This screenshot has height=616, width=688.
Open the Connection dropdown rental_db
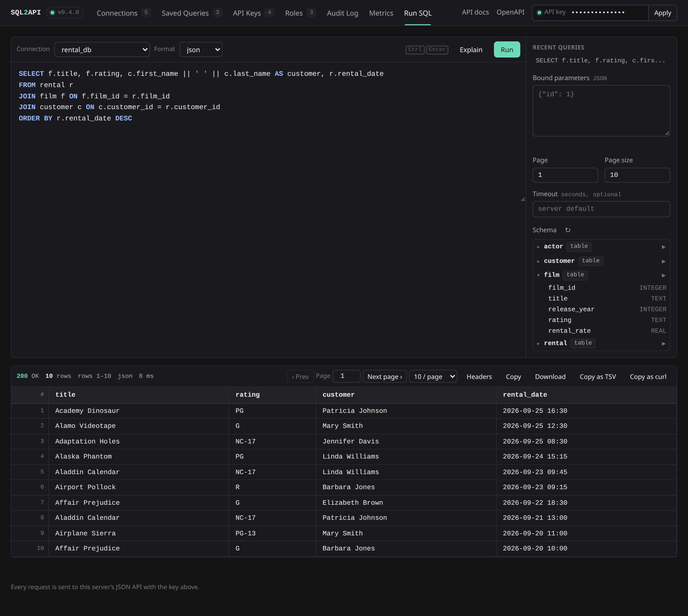[102, 49]
